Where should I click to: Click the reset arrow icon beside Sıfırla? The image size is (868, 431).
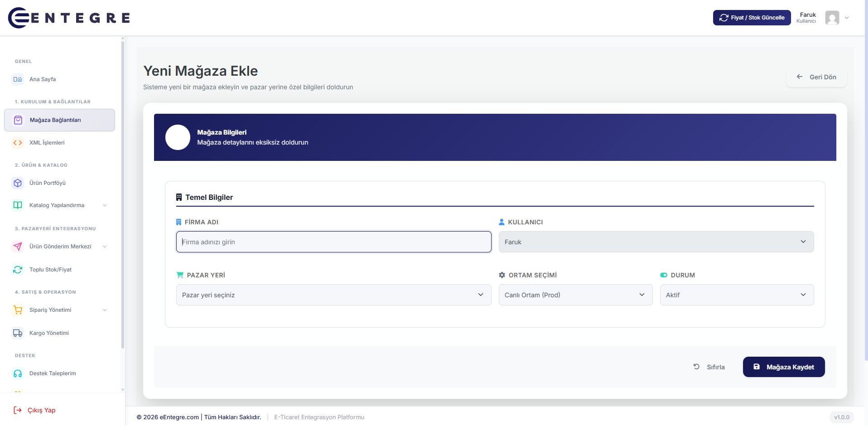(x=696, y=367)
